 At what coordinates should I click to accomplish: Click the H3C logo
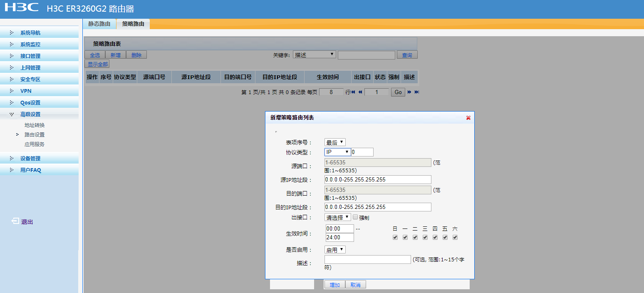pyautogui.click(x=21, y=7)
